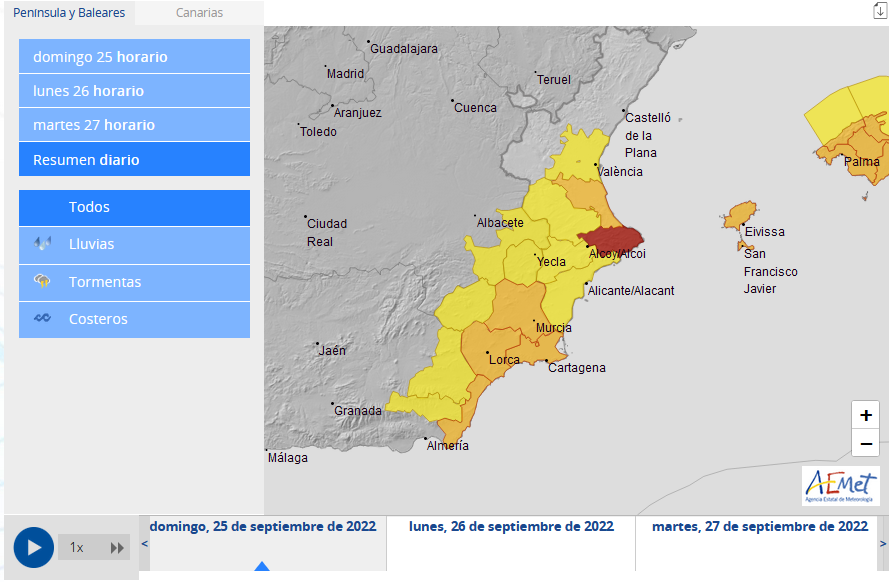The image size is (889, 582).
Task: Click the download icon above the map
Action: coord(880,11)
